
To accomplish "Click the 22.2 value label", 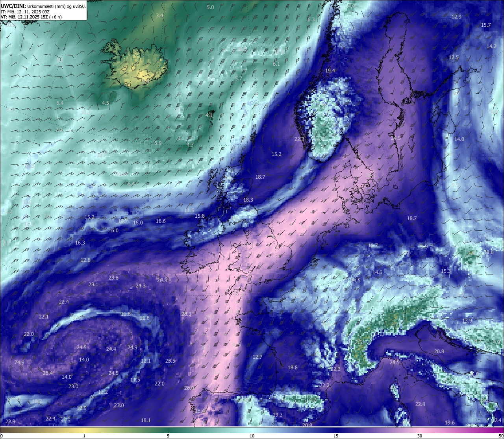I will [x=324, y=385].
